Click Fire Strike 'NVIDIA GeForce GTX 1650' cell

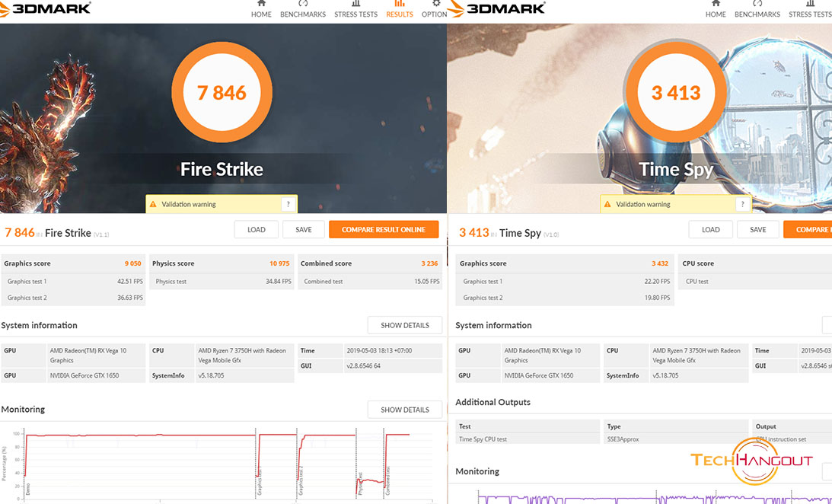(x=95, y=375)
